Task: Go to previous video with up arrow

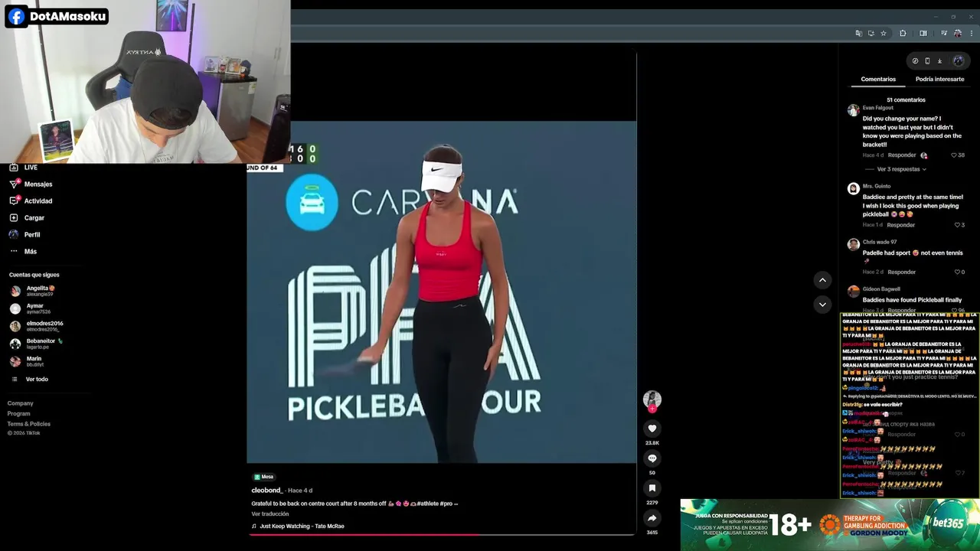Action: pyautogui.click(x=822, y=280)
